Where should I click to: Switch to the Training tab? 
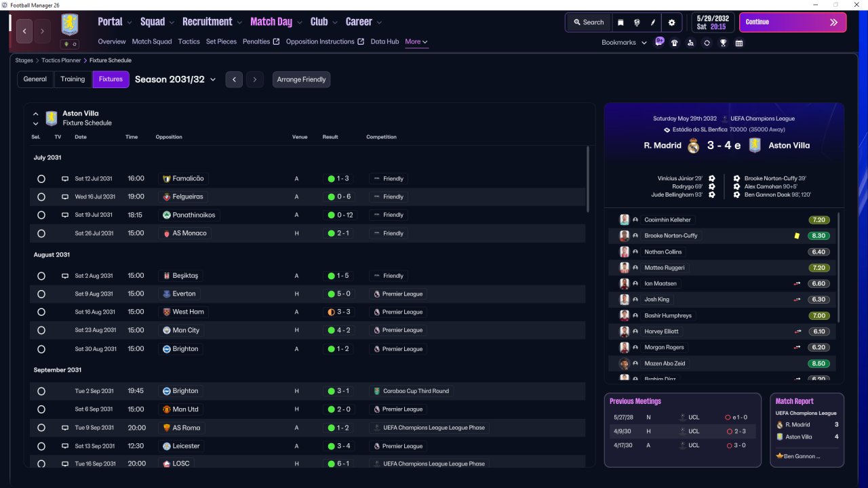73,79
